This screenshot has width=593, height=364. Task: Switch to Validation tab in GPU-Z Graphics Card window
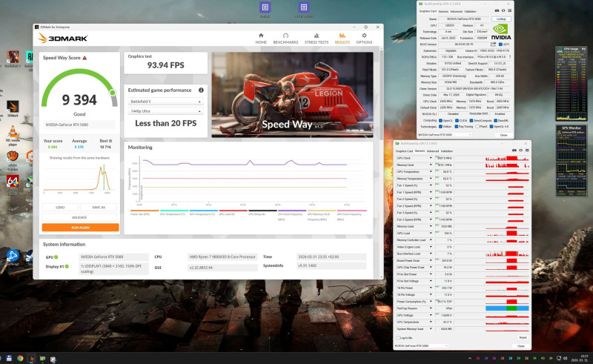[470, 11]
